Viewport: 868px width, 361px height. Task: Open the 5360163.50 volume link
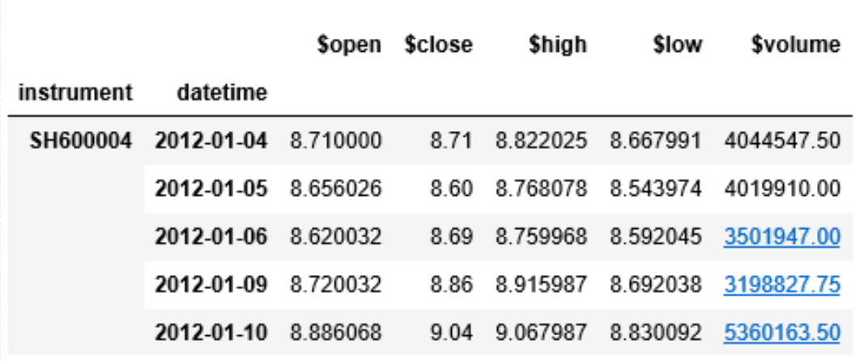tap(781, 333)
